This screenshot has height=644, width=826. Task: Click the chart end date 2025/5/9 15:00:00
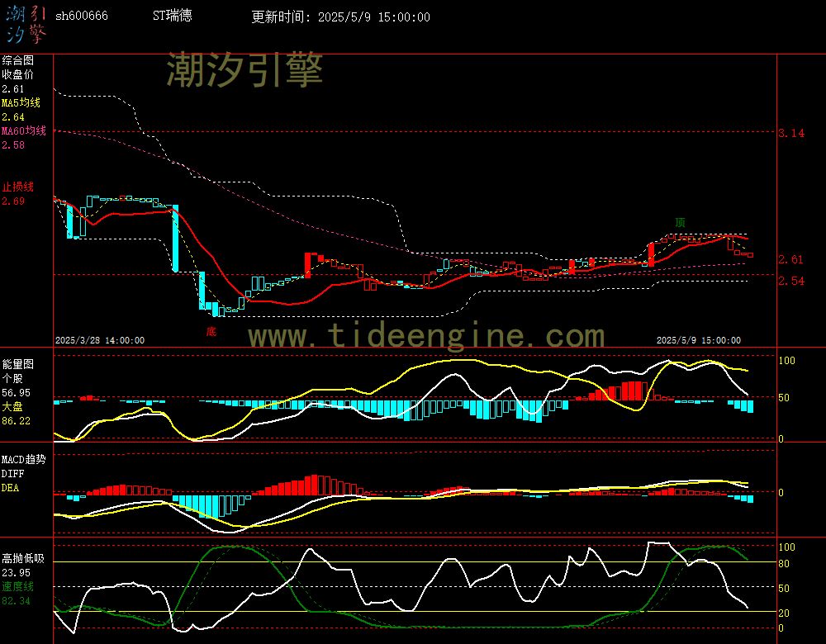(699, 341)
